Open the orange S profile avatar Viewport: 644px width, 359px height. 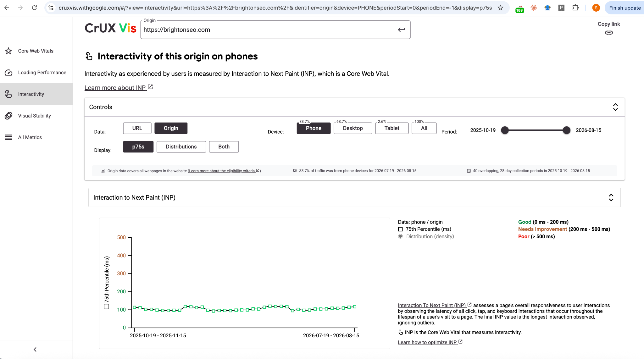click(x=596, y=8)
